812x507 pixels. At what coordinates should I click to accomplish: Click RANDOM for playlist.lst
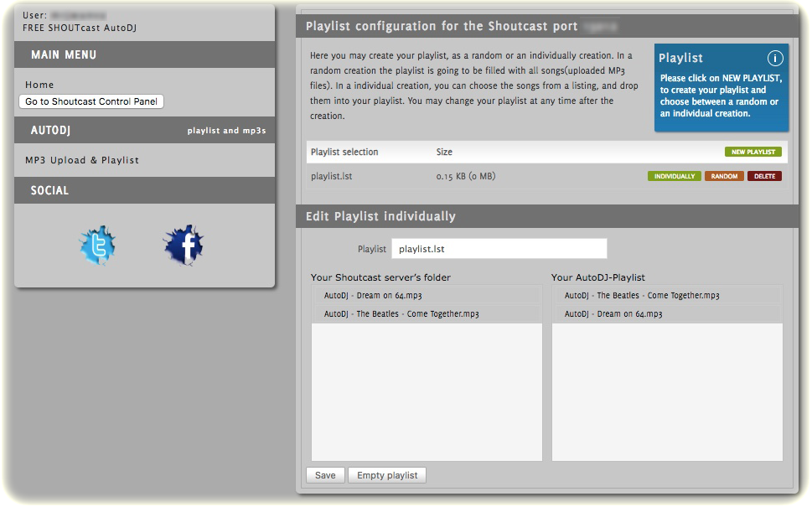tap(724, 176)
